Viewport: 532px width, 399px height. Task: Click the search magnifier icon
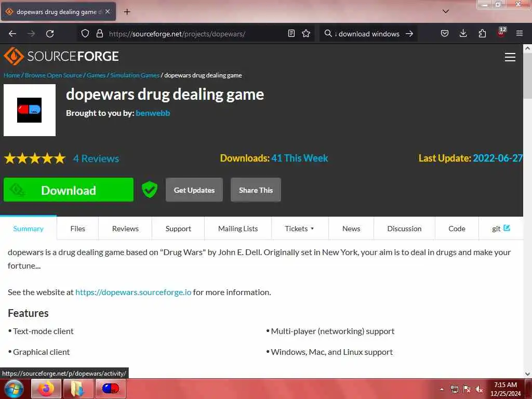click(x=328, y=33)
